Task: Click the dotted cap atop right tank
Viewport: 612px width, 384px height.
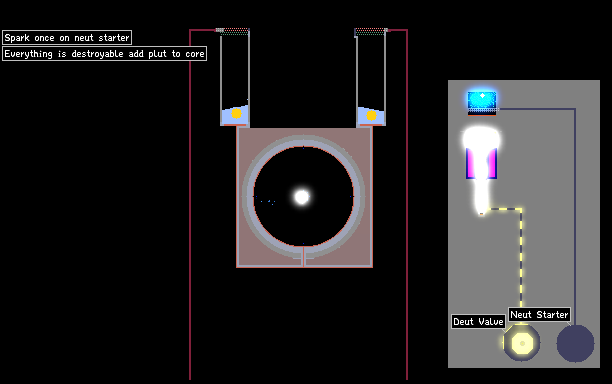Action: 371,31
